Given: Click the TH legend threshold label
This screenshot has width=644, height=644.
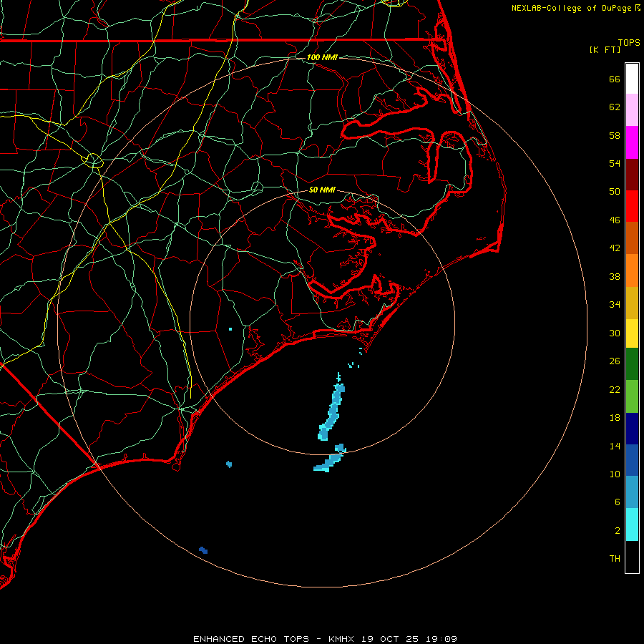Looking at the screenshot, I should pyautogui.click(x=615, y=558).
